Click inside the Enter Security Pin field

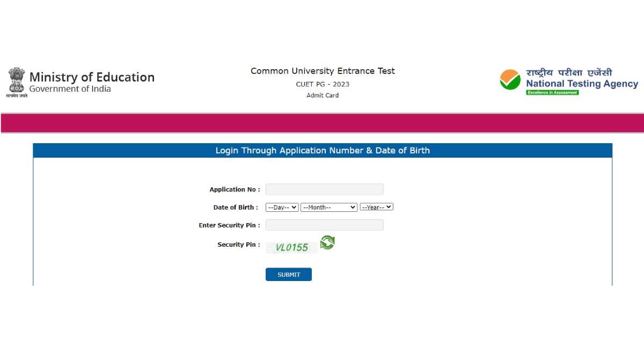pos(324,225)
